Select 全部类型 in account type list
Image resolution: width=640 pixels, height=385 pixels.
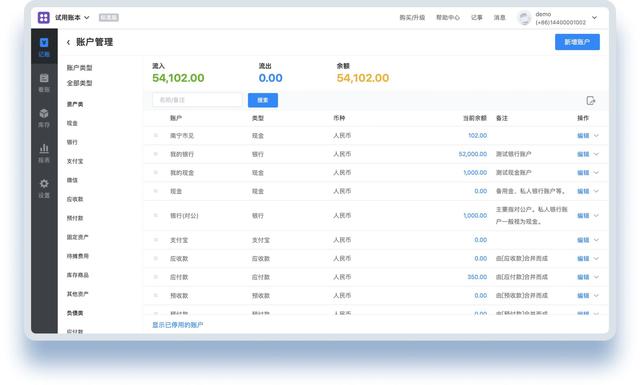point(79,83)
